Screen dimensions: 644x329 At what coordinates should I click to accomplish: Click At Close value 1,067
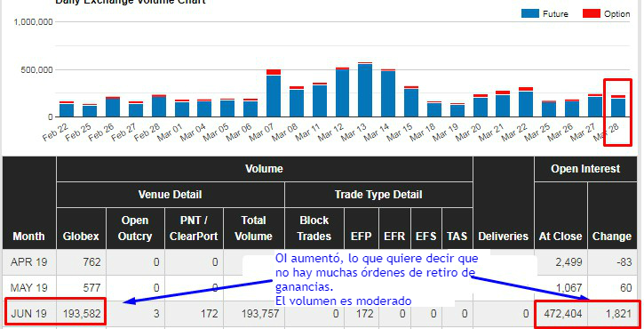click(x=568, y=288)
